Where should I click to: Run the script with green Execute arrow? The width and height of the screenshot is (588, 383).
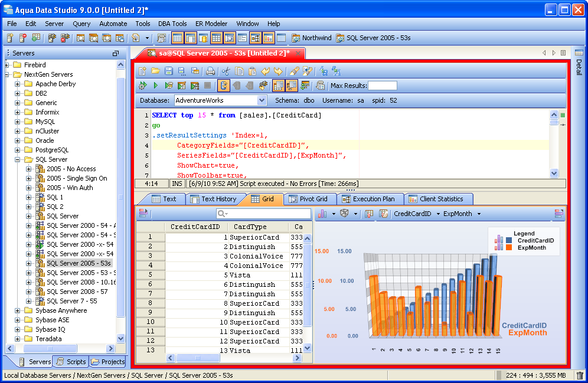[155, 86]
